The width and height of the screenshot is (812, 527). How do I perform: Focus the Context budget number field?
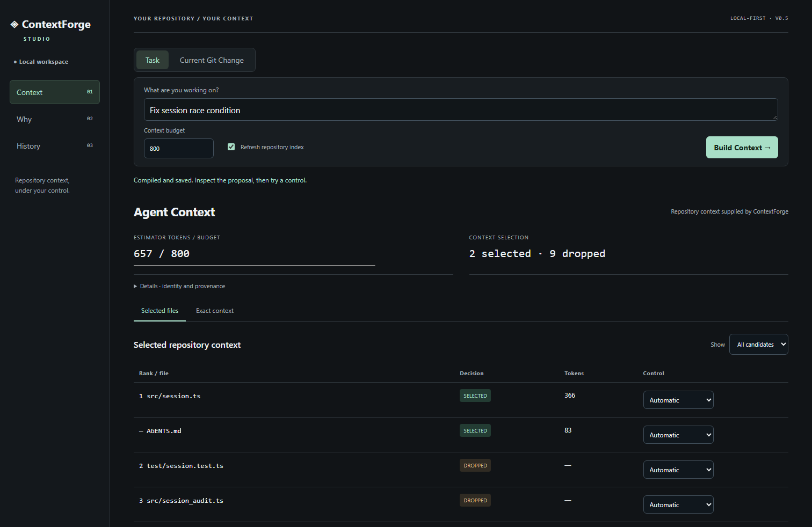[179, 149]
